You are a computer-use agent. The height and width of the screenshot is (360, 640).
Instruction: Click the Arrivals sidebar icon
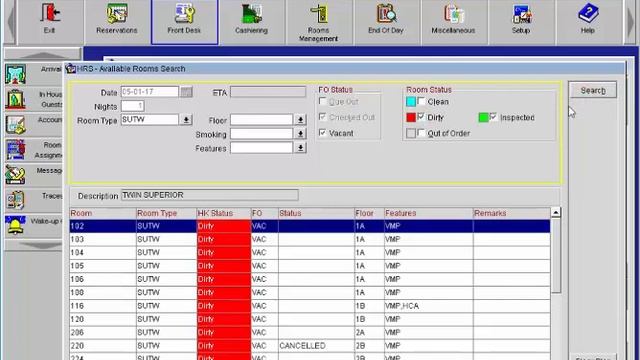[16, 74]
